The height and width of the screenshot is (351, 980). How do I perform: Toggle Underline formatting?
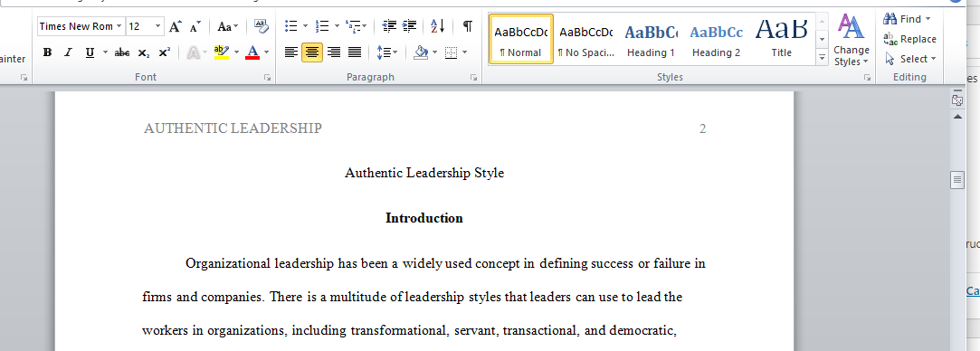coord(90,52)
